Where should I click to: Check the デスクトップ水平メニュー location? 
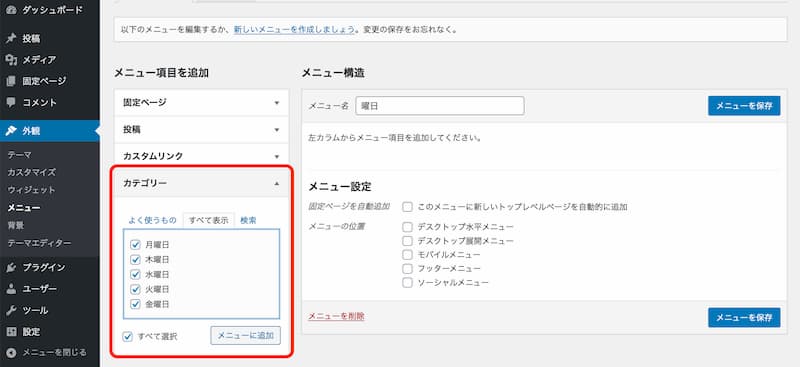tap(407, 227)
